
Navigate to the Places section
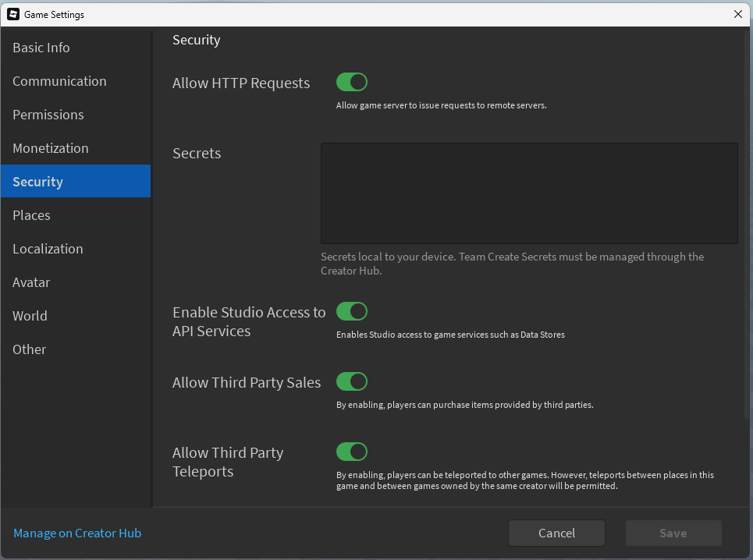pos(31,215)
